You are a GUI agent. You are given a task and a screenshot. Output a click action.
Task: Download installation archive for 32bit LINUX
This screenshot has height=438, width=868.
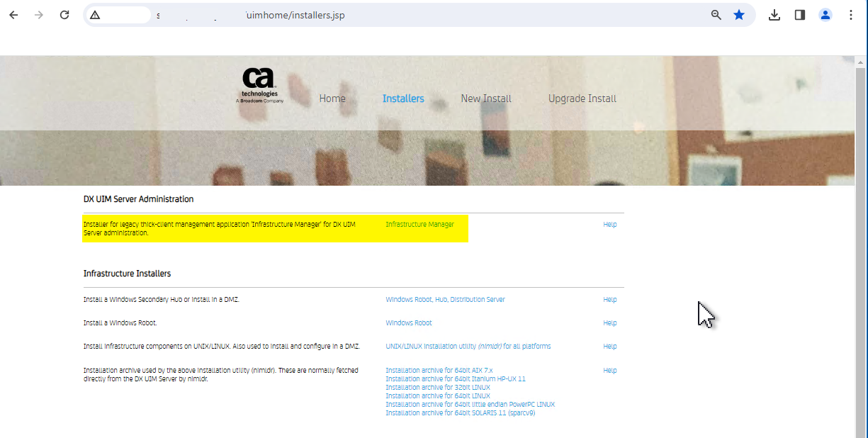tap(438, 388)
